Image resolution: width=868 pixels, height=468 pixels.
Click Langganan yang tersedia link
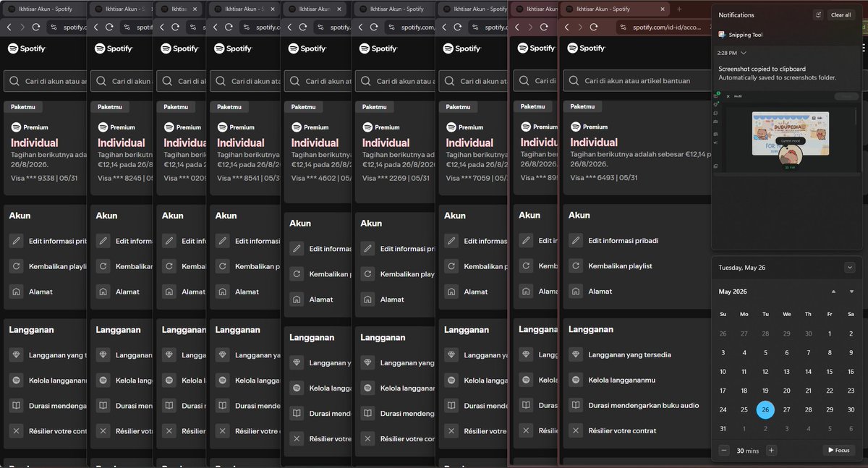(629, 354)
